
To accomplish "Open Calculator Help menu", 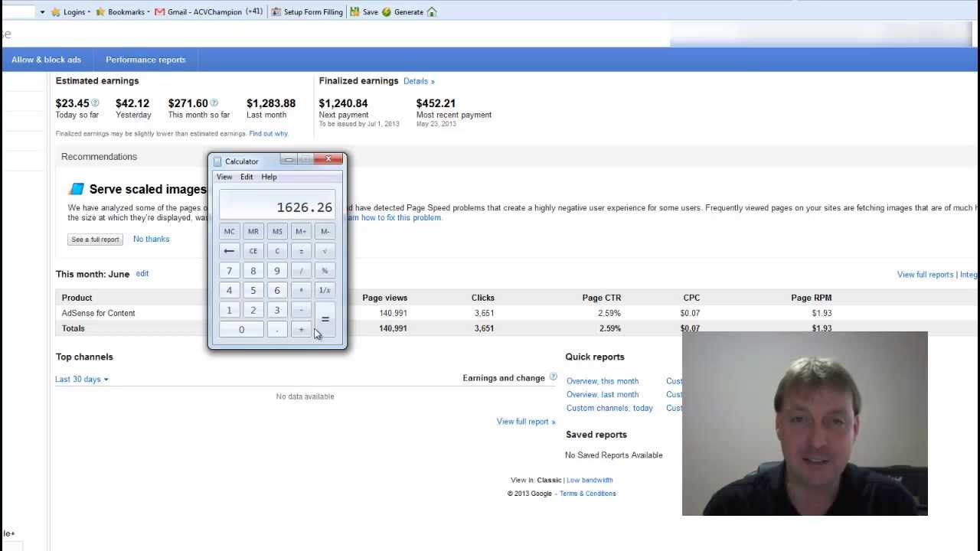I will point(269,177).
